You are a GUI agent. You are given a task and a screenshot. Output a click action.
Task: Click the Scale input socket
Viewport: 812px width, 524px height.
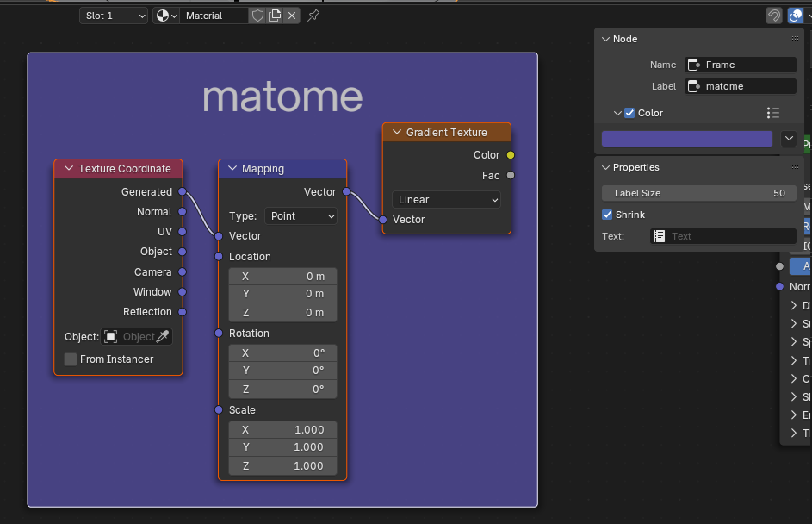219,410
